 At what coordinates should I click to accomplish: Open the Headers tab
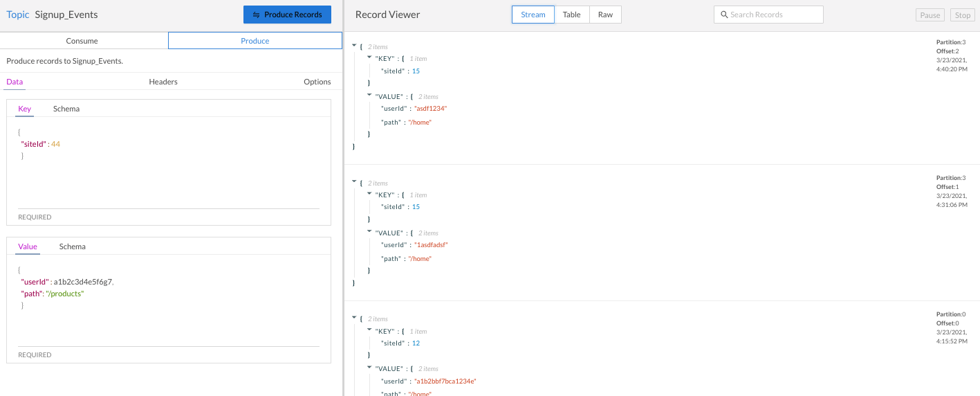click(163, 82)
